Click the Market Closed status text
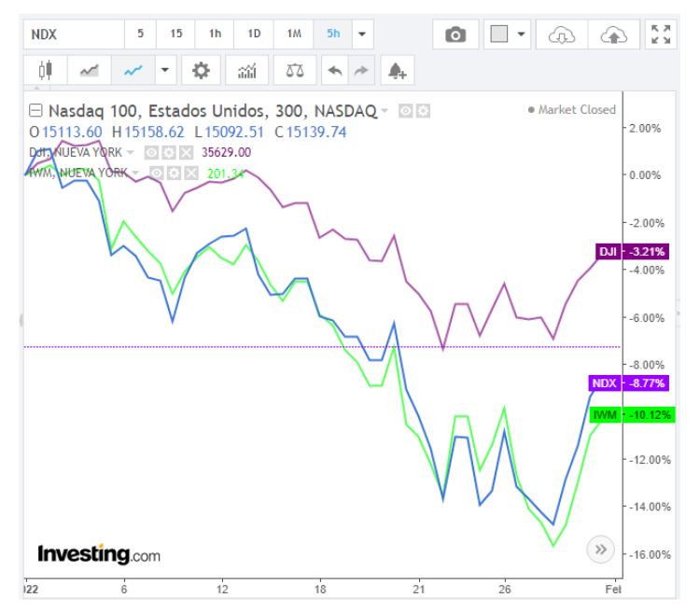This screenshot has height=612, width=700. point(577,110)
